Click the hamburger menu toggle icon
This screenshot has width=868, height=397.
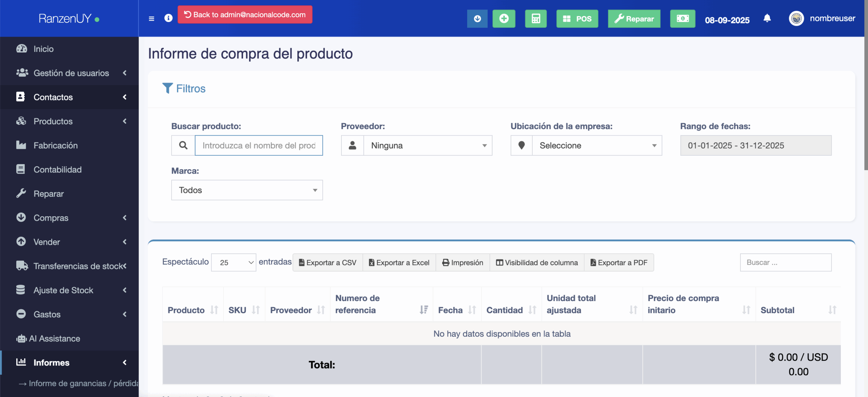[152, 18]
